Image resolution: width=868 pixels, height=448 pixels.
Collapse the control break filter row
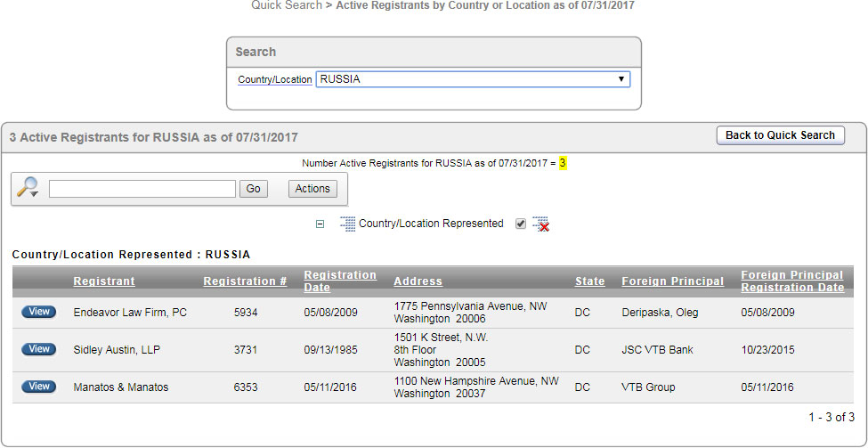point(320,224)
